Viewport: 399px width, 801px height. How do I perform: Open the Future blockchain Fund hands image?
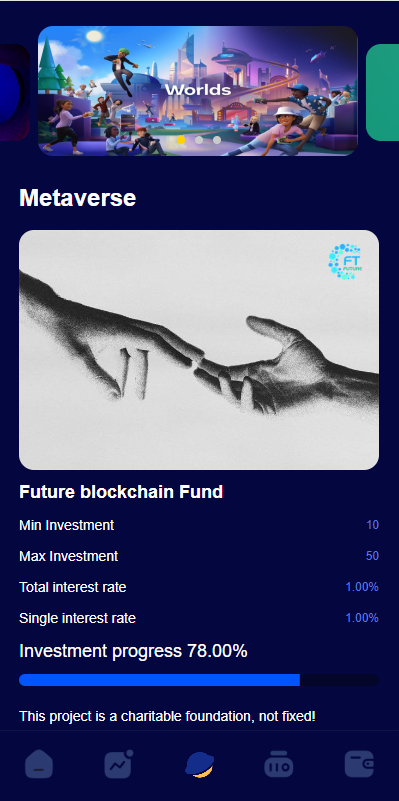pyautogui.click(x=199, y=350)
